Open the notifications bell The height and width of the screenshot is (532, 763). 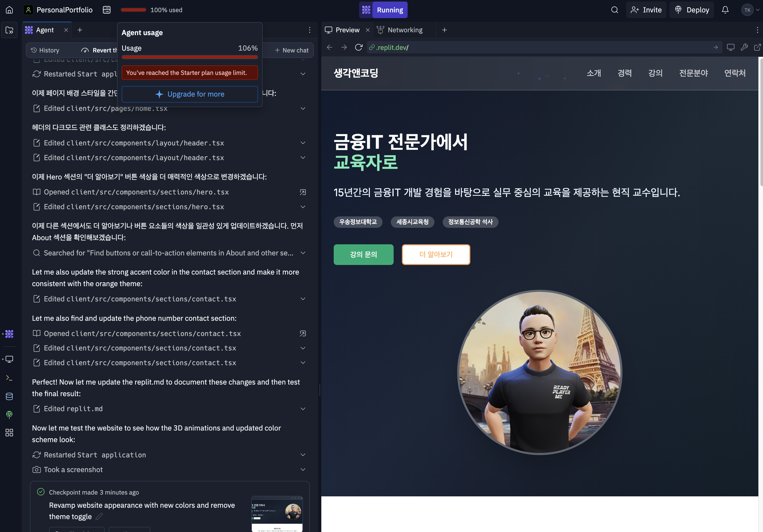point(725,10)
